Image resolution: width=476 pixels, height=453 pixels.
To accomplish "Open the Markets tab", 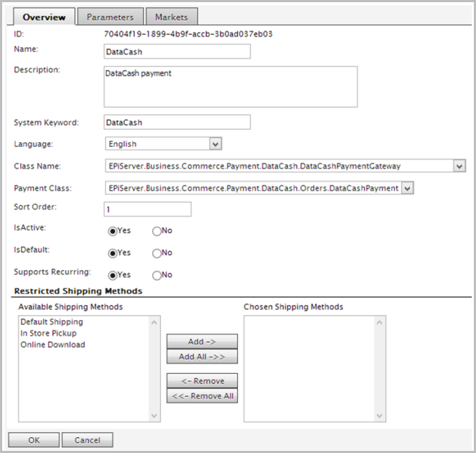I will 171,17.
